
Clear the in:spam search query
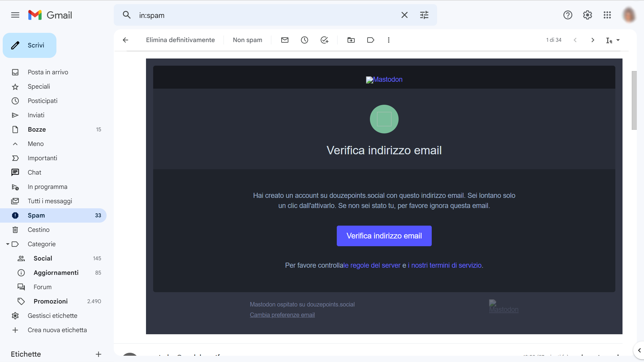pos(405,15)
